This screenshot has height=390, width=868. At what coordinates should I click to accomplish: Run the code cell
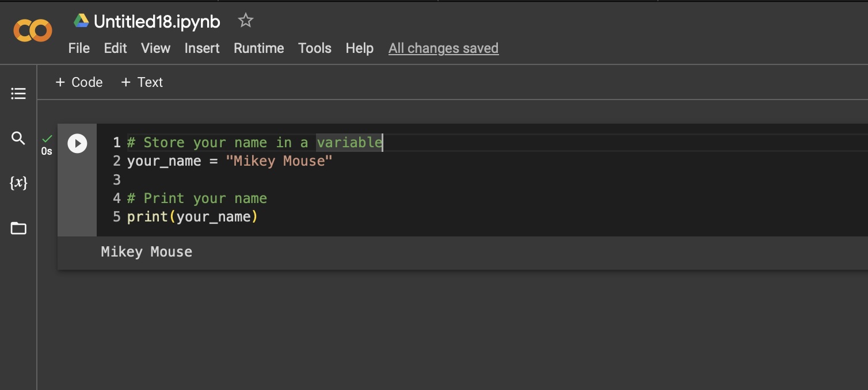(x=77, y=143)
